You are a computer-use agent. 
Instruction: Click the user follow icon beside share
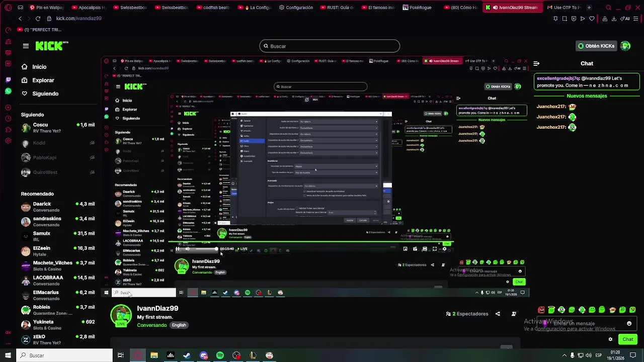514,314
